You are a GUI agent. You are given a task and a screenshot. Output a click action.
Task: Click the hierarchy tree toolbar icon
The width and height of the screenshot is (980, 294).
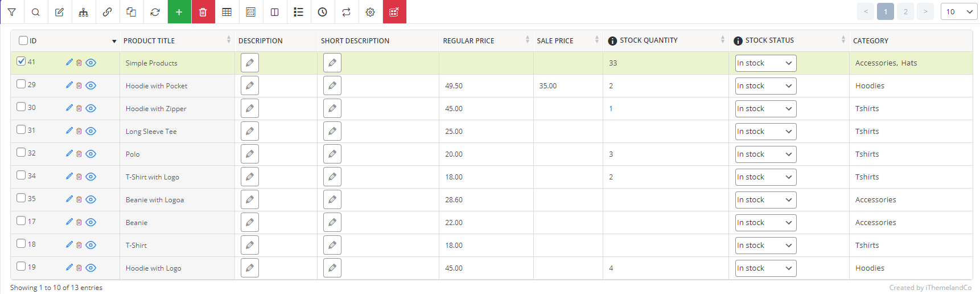84,12
